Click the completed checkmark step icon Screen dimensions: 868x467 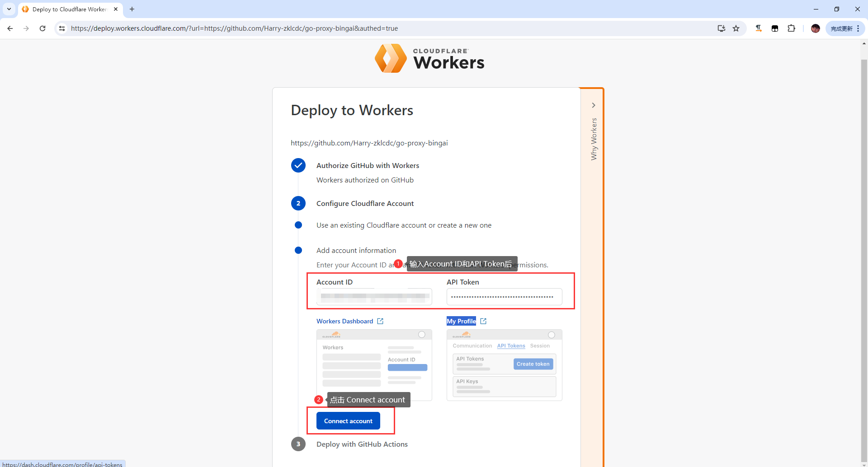(298, 165)
